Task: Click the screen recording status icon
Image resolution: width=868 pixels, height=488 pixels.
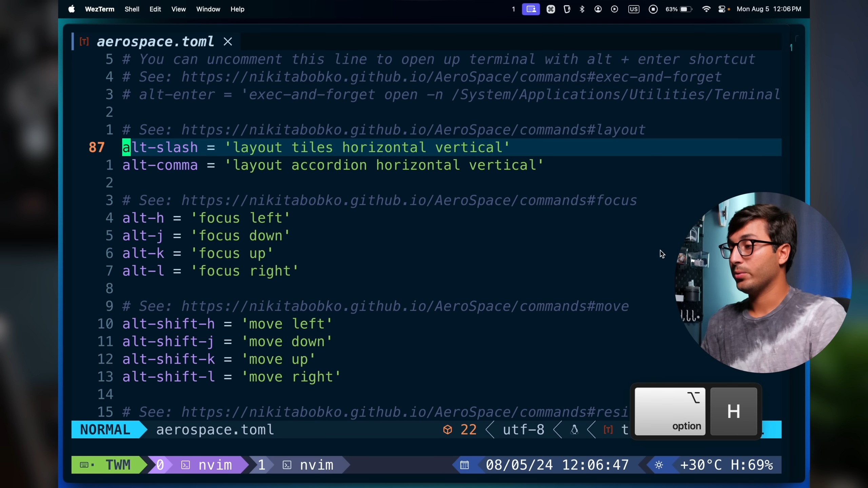Action: click(653, 9)
